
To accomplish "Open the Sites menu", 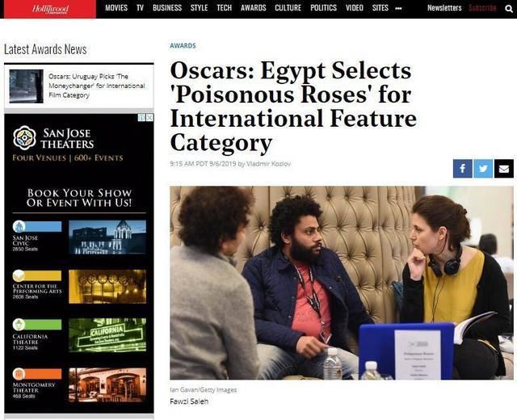I will pyautogui.click(x=380, y=8).
